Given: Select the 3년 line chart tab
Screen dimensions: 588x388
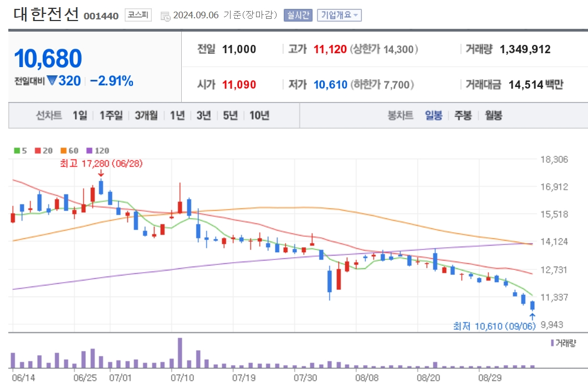Looking at the screenshot, I should pyautogui.click(x=204, y=115).
